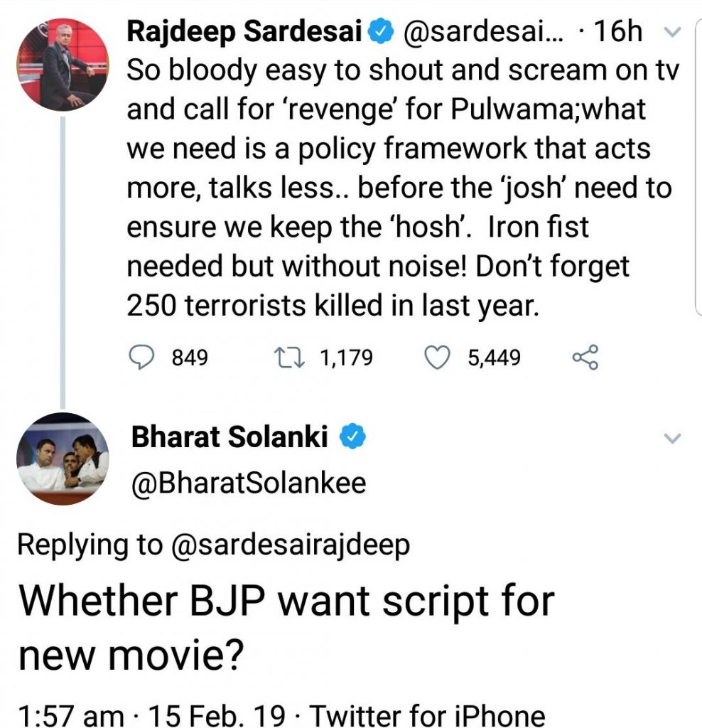Expand the dropdown arrow on Bharat Solanki's tweet
Screen dimensions: 702x728
[672, 439]
